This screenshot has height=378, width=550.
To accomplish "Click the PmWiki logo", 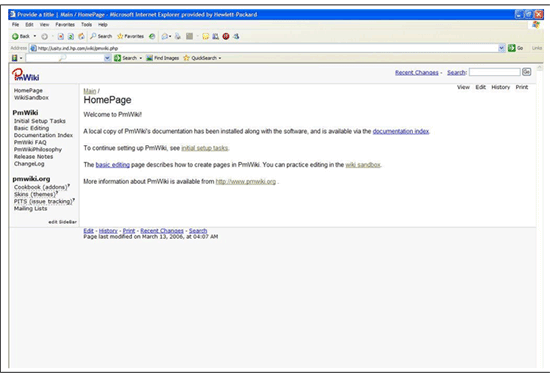I will pyautogui.click(x=26, y=75).
